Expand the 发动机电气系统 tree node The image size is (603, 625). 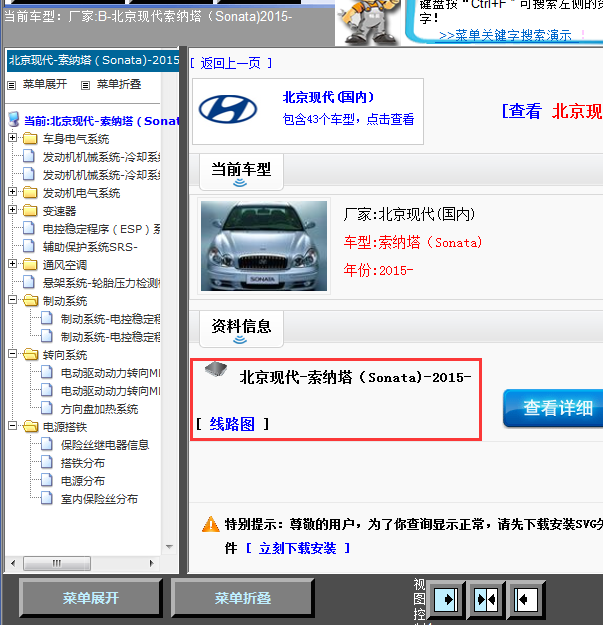tap(12, 192)
